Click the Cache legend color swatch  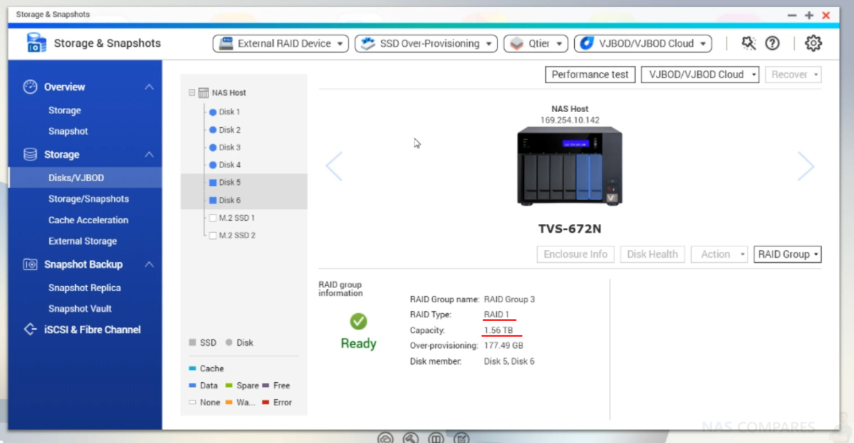(192, 368)
